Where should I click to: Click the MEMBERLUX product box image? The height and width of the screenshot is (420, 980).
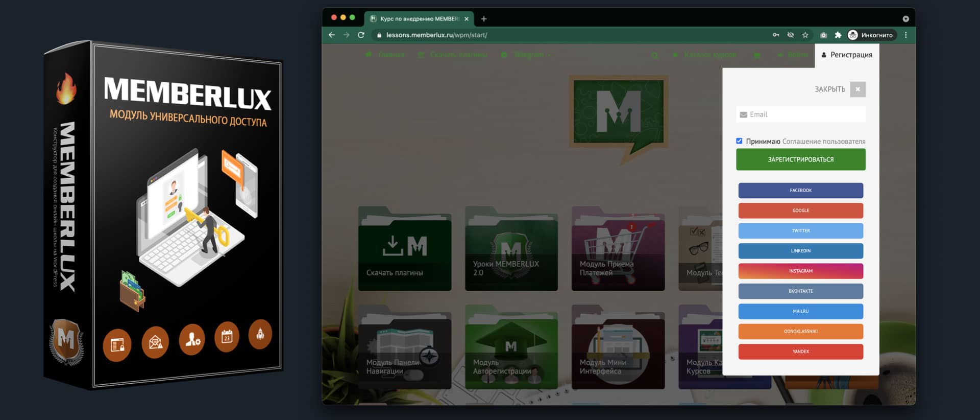coord(163,215)
